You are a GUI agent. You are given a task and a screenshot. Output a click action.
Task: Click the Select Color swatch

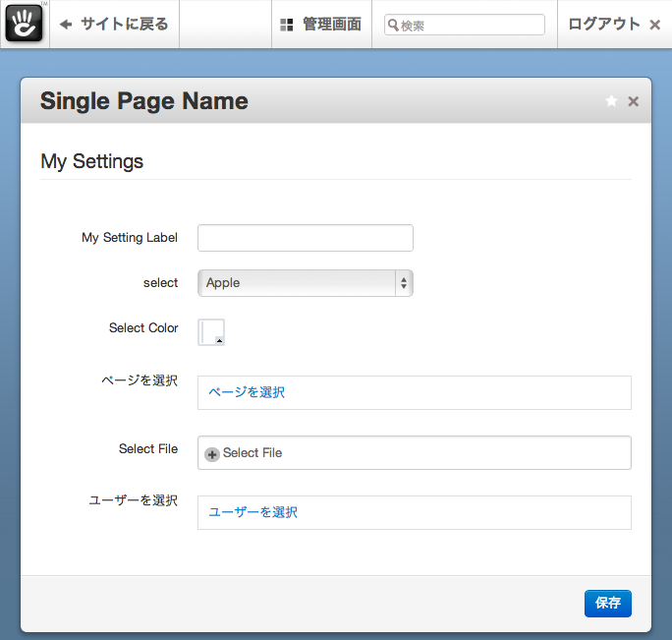point(210,331)
